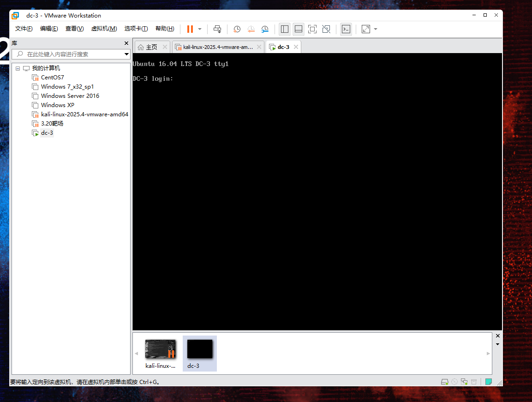Open the 选项卡(T) menu

tap(136, 29)
